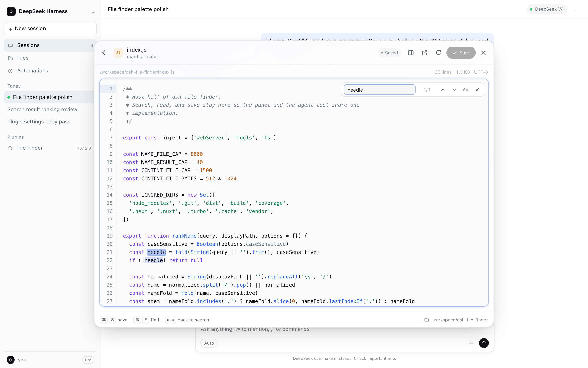Click the JS file type badge
Viewport: 588px width, 368px height.
tap(118, 53)
